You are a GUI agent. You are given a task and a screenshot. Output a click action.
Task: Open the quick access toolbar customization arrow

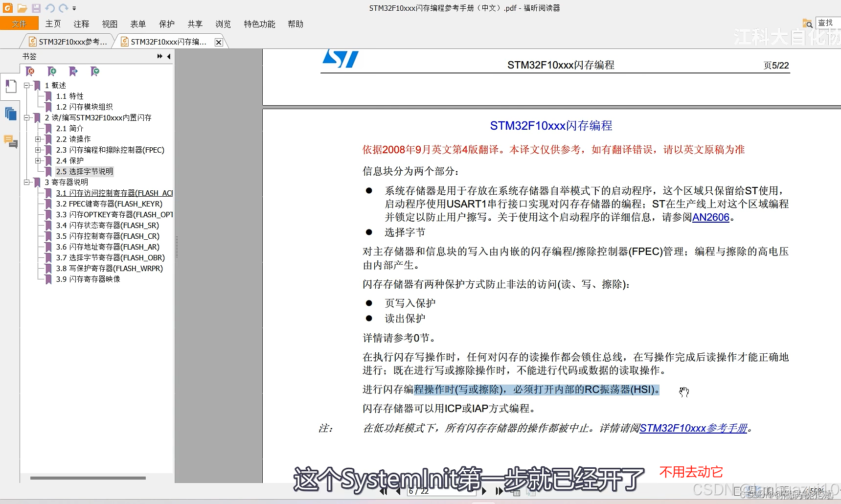74,8
